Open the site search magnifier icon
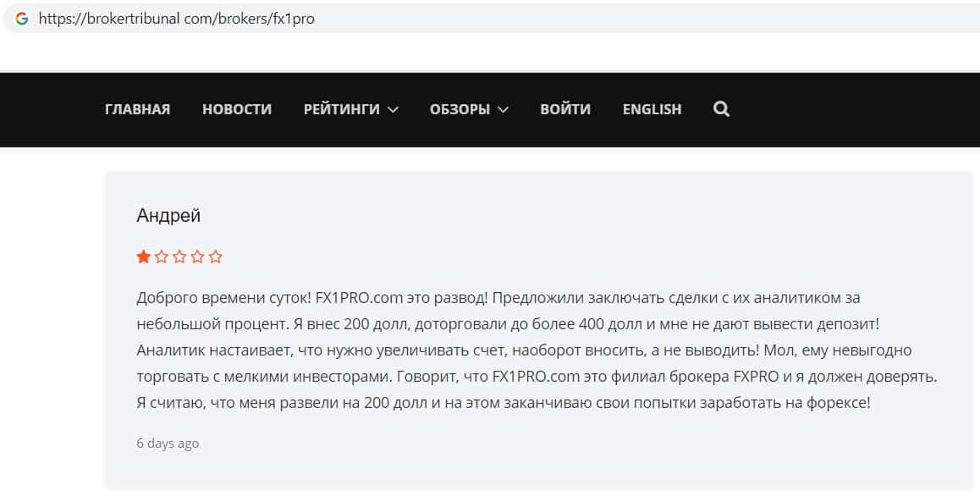 coord(721,109)
